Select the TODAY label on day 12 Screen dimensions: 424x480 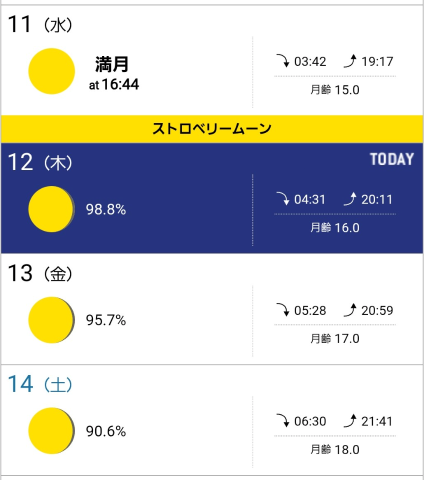(392, 159)
